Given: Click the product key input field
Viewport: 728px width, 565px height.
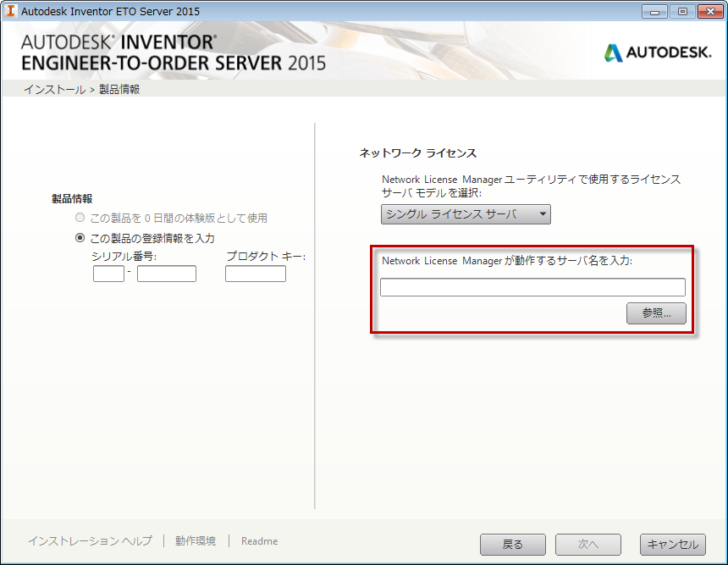Looking at the screenshot, I should pyautogui.click(x=256, y=274).
